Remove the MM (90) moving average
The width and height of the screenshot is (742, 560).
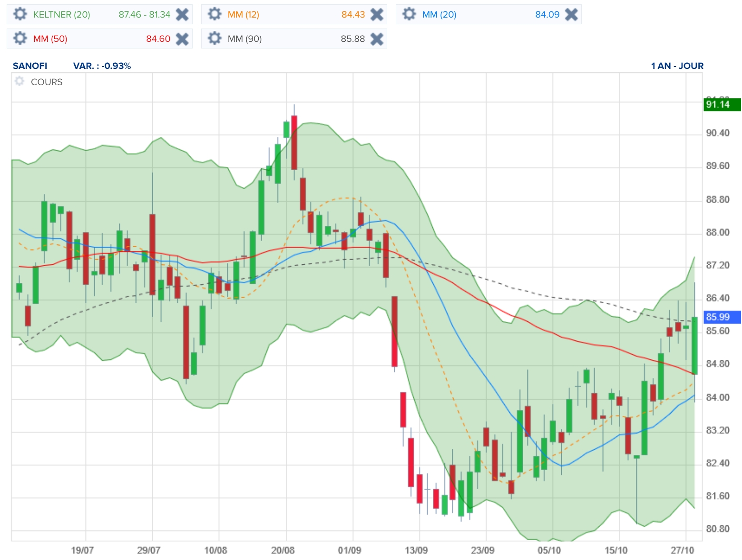click(377, 39)
